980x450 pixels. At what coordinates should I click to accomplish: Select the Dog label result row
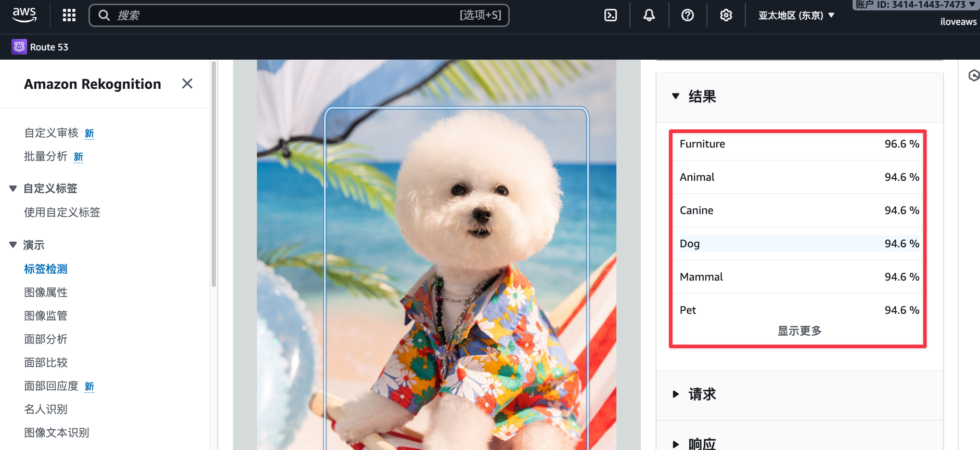pos(799,244)
